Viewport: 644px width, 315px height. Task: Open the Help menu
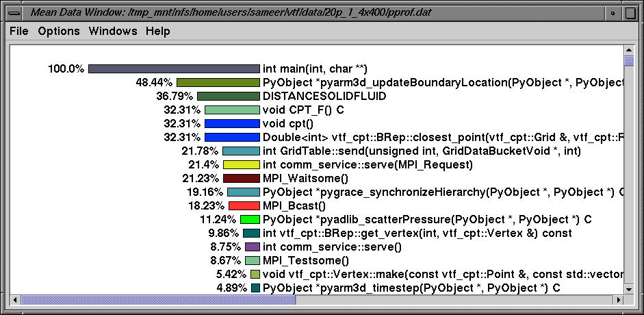point(158,32)
